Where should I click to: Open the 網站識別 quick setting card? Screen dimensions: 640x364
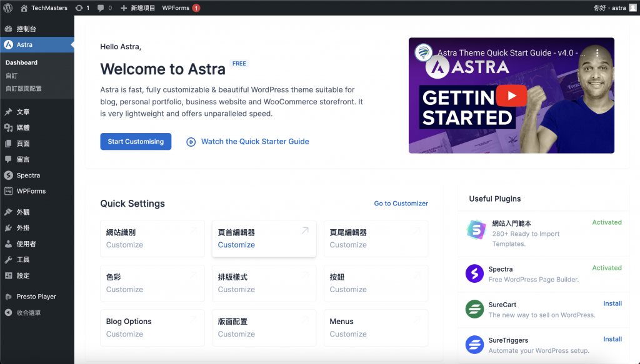pyautogui.click(x=152, y=239)
